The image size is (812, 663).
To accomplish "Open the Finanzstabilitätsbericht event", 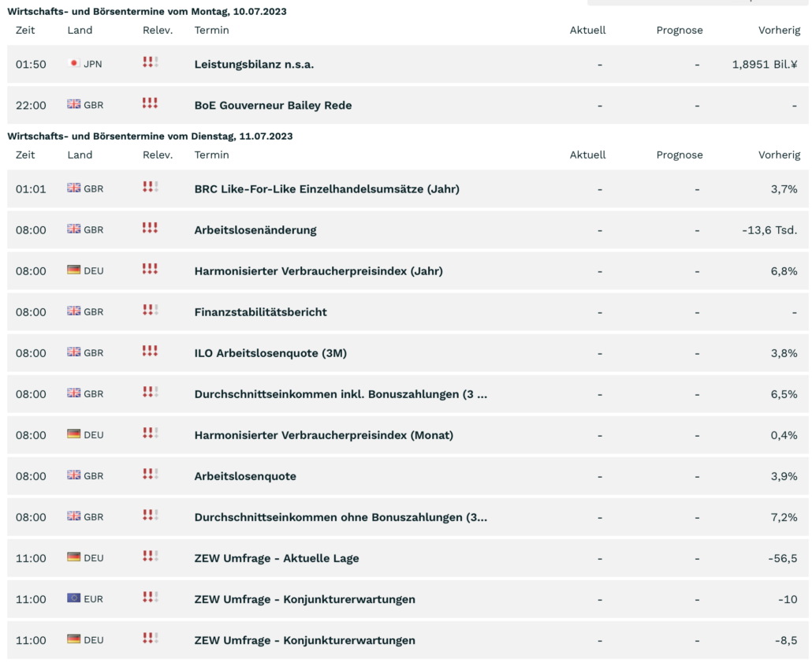I will click(260, 312).
